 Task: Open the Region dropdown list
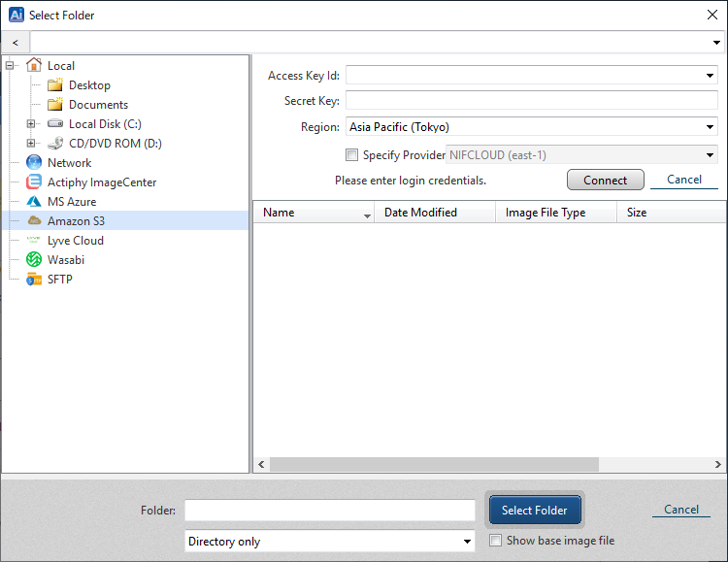(x=711, y=127)
